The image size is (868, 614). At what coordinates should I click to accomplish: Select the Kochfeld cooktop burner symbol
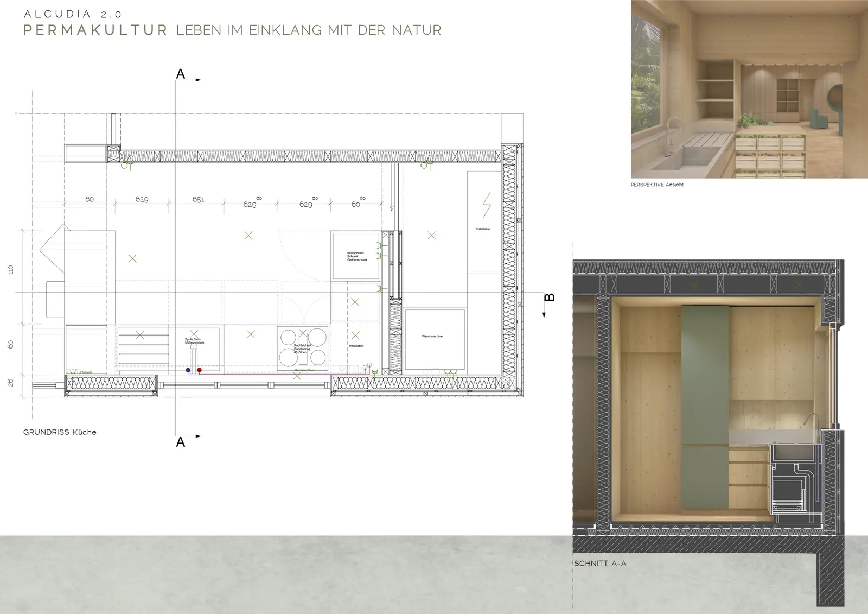[x=303, y=347]
